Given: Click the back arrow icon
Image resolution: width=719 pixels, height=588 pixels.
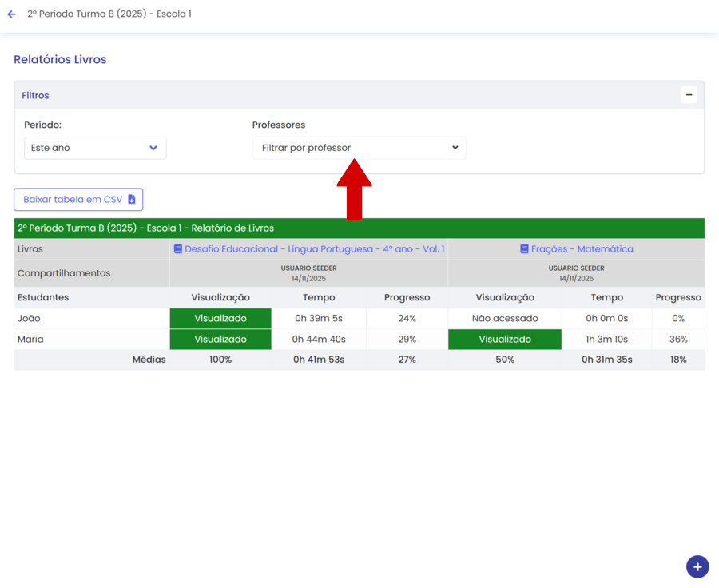Looking at the screenshot, I should [11, 14].
